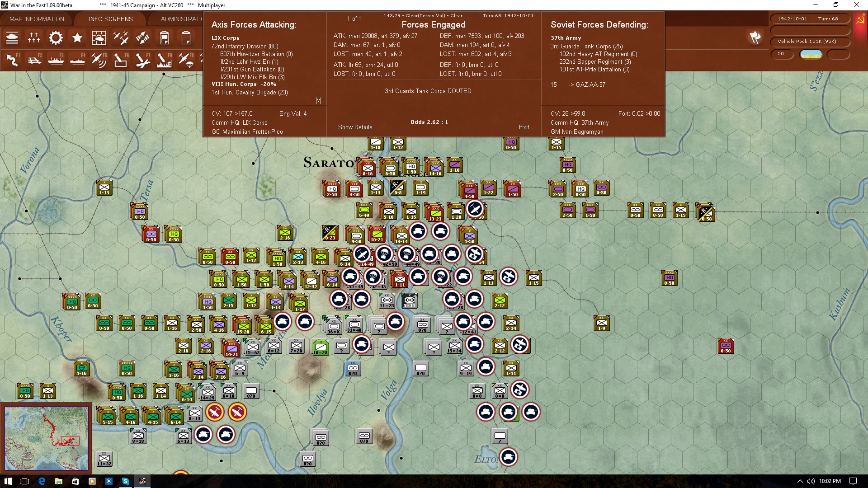Open the notification center icon
868x488 pixels.
[x=853, y=481]
